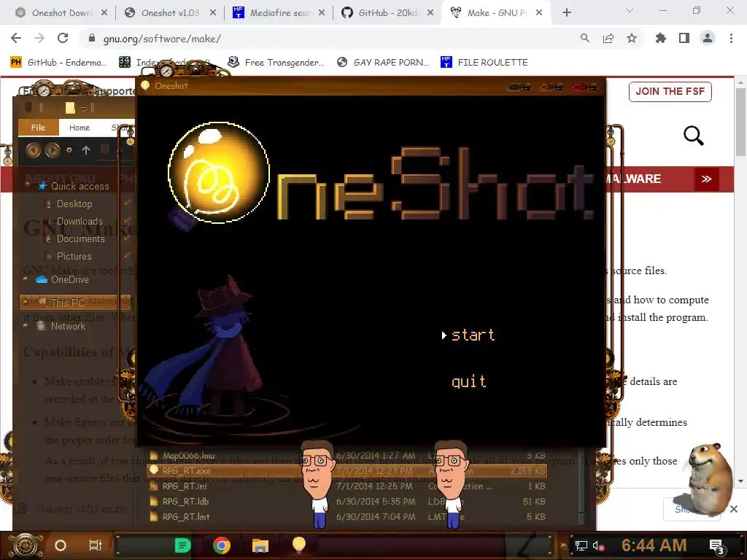Select start in the Oneshot menu
The height and width of the screenshot is (560, 747).
point(473,335)
